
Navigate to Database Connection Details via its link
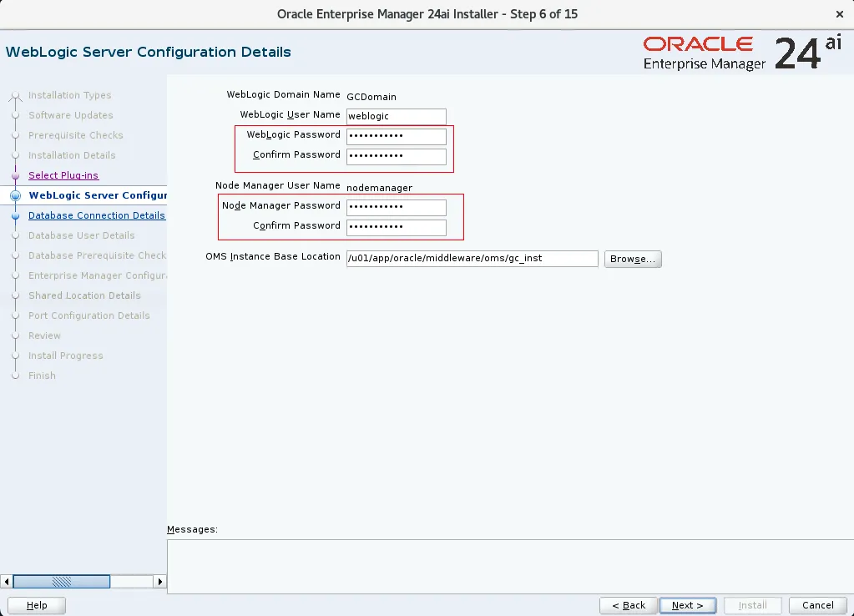[97, 215]
